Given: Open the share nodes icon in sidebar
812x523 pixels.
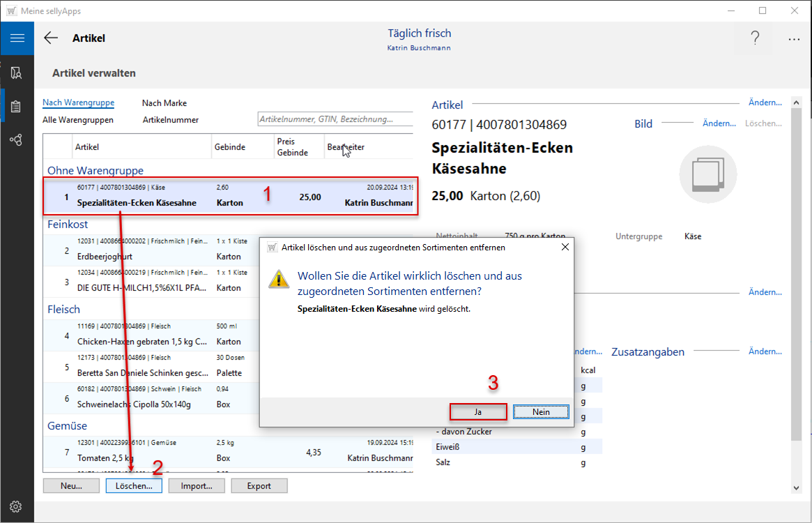Looking at the screenshot, I should pyautogui.click(x=17, y=140).
